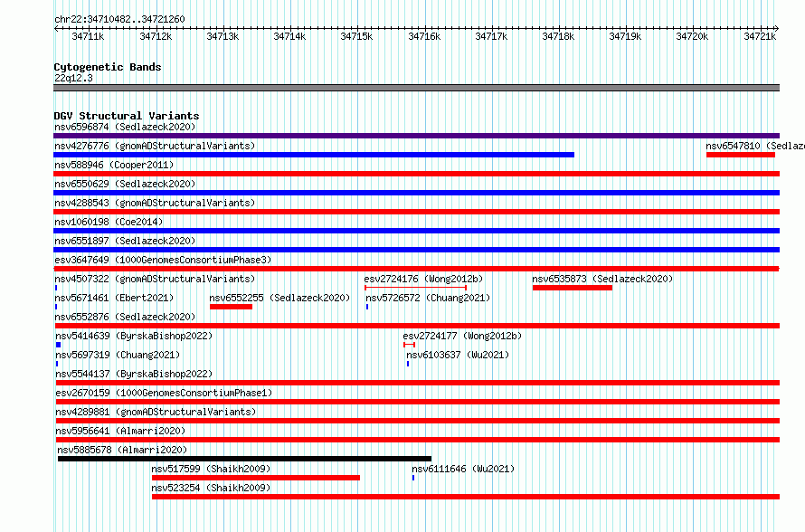Open nsv6535873 (Sedlazeck2020) label
This screenshot has width=805, height=532.
(x=602, y=279)
